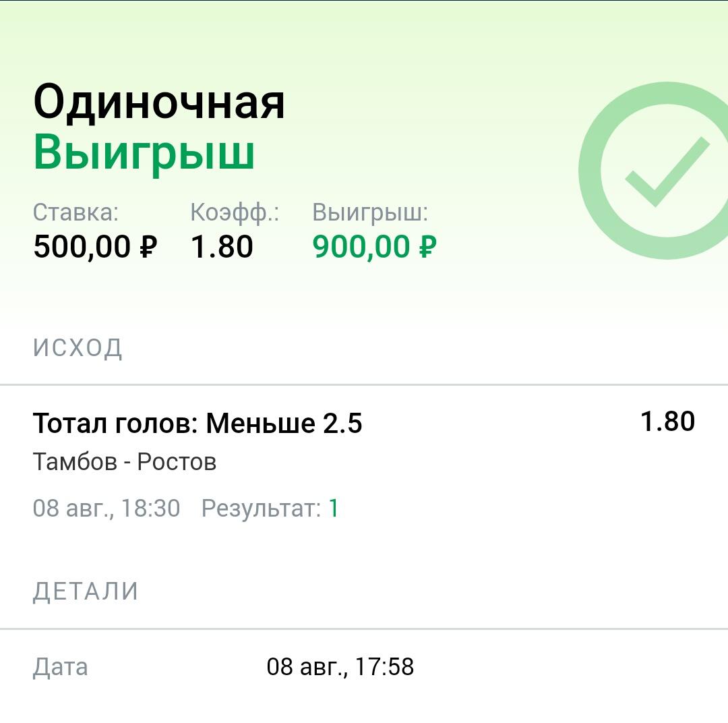Select the stake amount 500,00 ₽
The width and height of the screenshot is (728, 723).
tap(95, 246)
